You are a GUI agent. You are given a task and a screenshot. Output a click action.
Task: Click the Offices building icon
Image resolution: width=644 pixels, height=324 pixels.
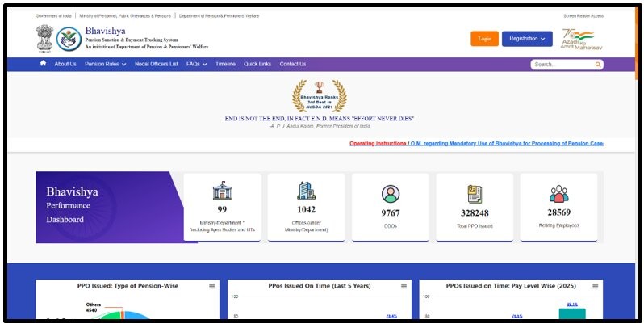coord(307,191)
